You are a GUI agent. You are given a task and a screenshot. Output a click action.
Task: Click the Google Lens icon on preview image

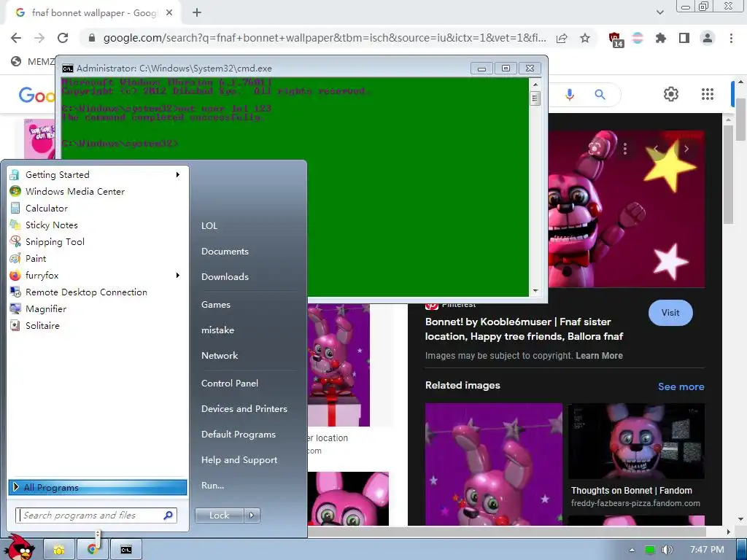tap(595, 148)
